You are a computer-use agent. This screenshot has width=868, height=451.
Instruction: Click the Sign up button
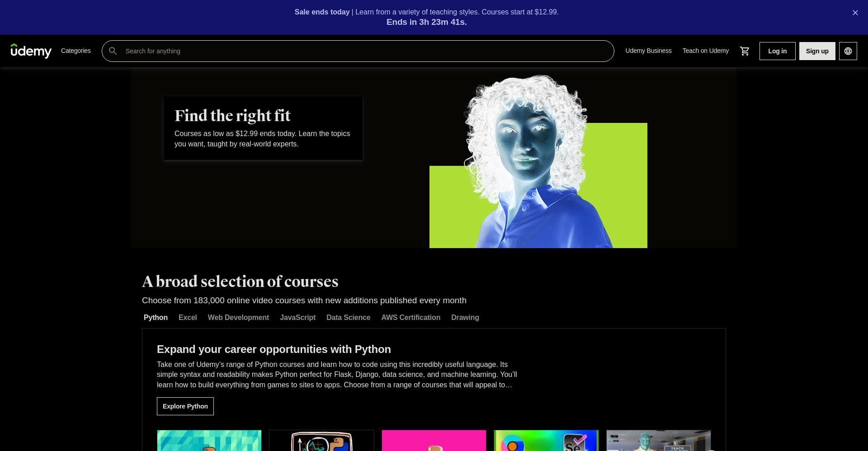click(817, 51)
